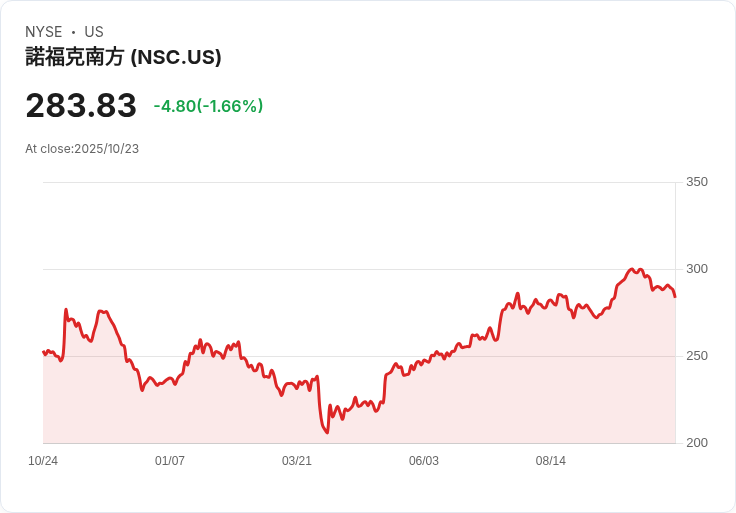Click the leftmost start of the red price line

[44, 352]
